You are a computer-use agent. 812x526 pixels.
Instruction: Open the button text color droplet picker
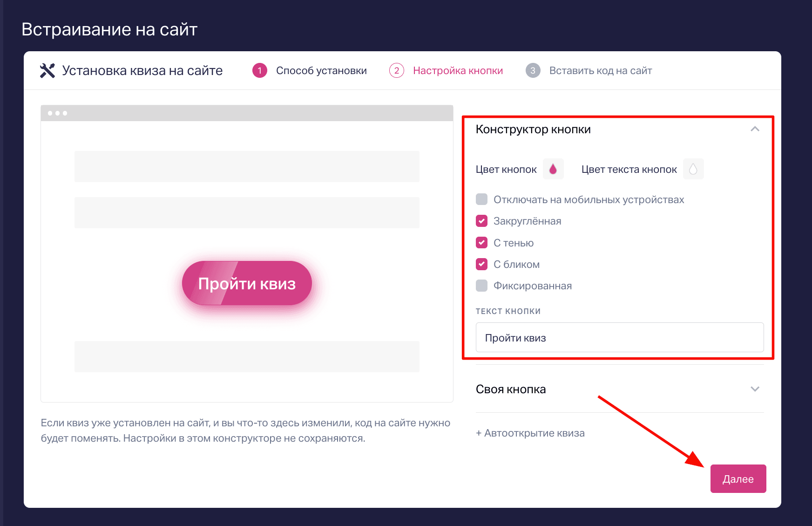click(x=693, y=169)
